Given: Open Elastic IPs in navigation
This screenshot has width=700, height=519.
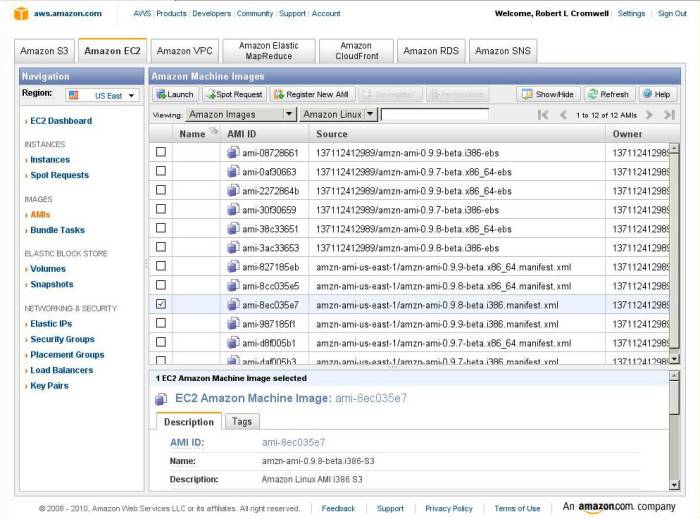Looking at the screenshot, I should click(x=51, y=324).
